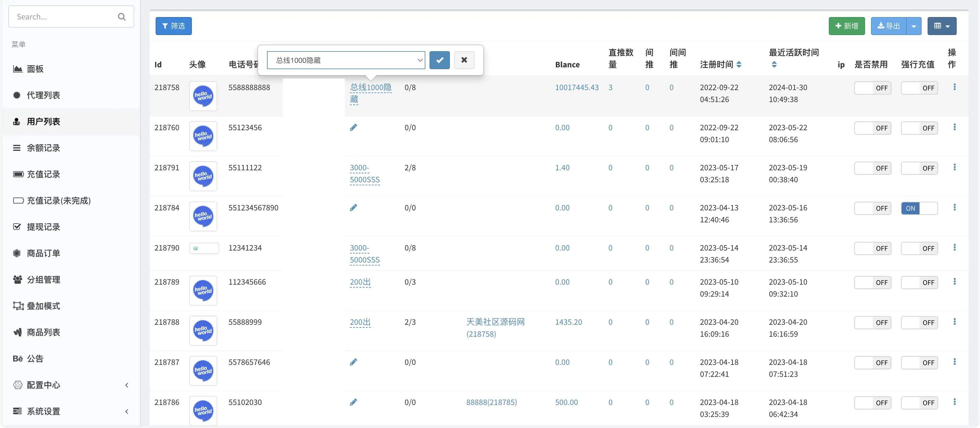Click avatar thumbnail of user 218758
The width and height of the screenshot is (980, 428).
203,96
